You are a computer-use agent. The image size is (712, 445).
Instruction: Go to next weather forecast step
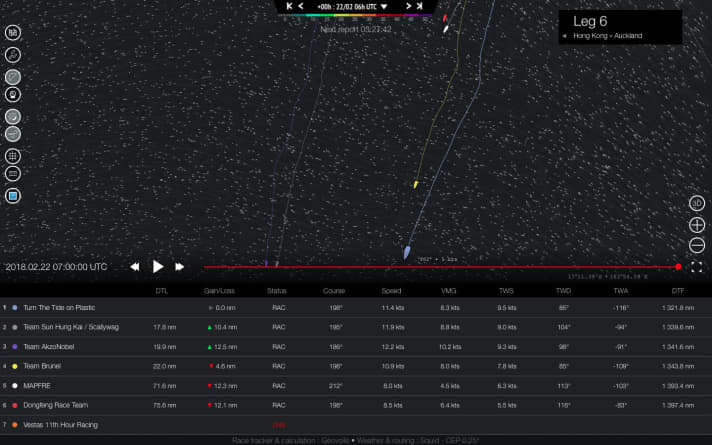click(x=408, y=6)
